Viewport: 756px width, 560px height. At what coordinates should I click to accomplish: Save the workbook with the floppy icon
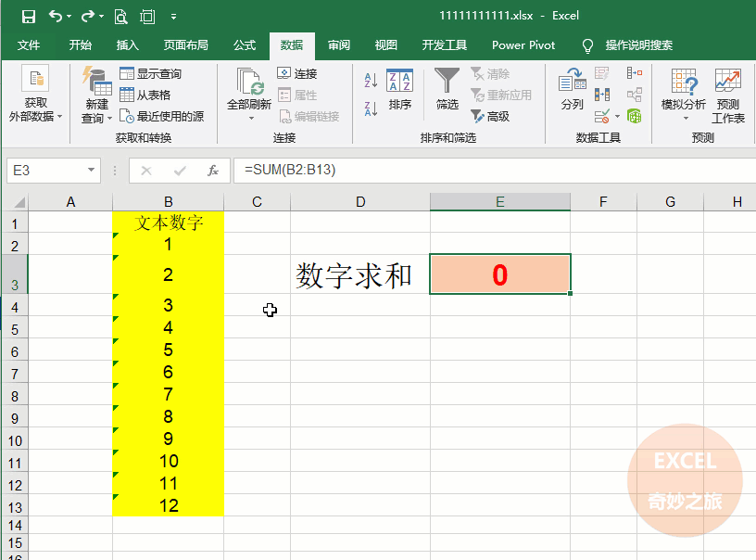pos(29,17)
